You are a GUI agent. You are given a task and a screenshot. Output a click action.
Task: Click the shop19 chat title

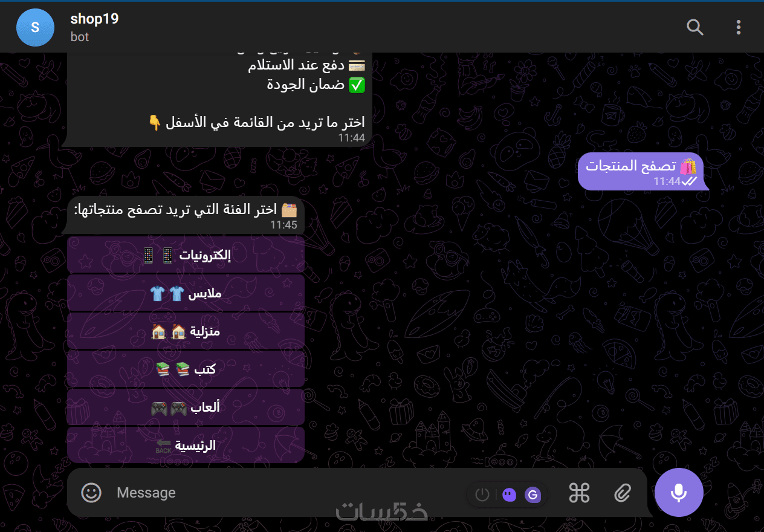(94, 19)
